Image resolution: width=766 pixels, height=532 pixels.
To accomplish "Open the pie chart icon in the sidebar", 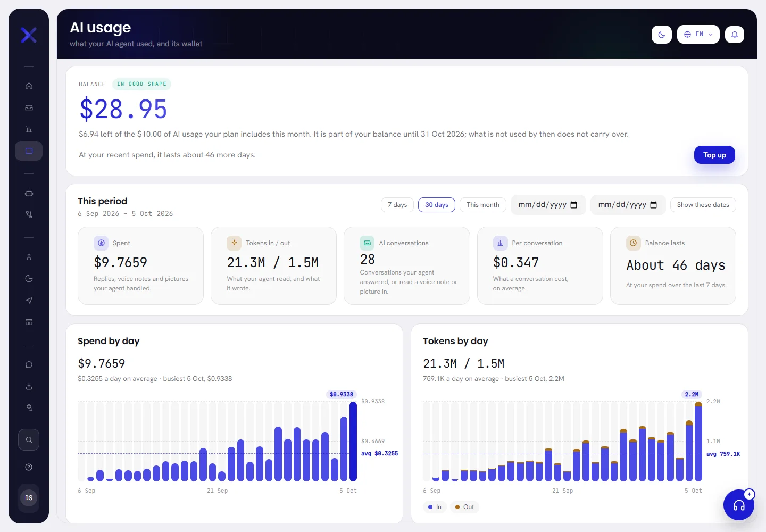I will [29, 279].
